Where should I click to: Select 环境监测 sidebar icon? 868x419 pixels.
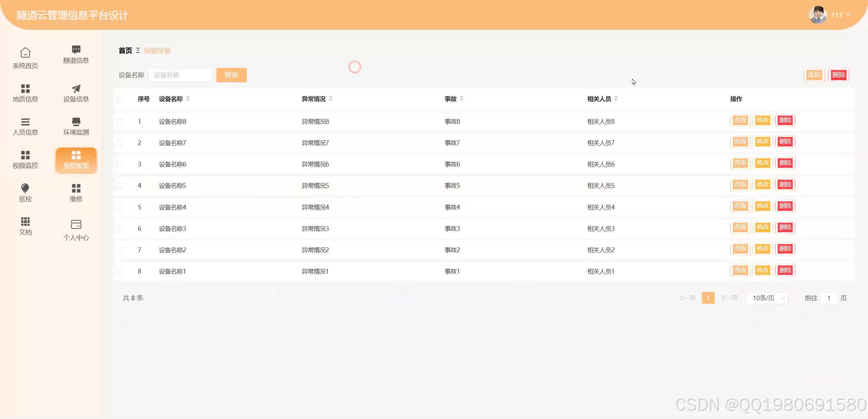pyautogui.click(x=76, y=122)
